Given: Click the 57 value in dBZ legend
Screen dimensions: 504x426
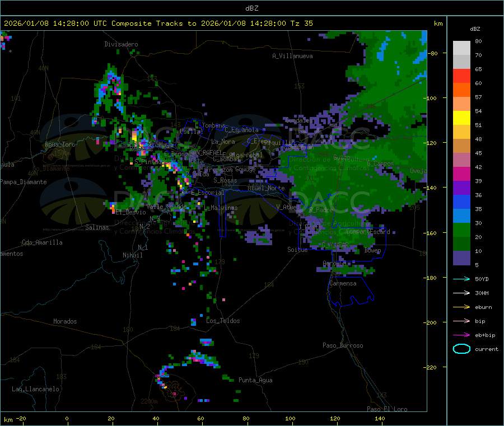Looking at the screenshot, I should (479, 97).
